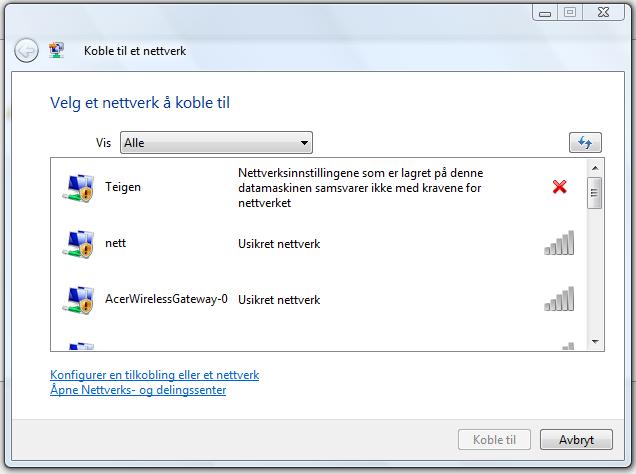Click the Koble til button
Viewport: 636px width, 474px height.
tap(494, 440)
